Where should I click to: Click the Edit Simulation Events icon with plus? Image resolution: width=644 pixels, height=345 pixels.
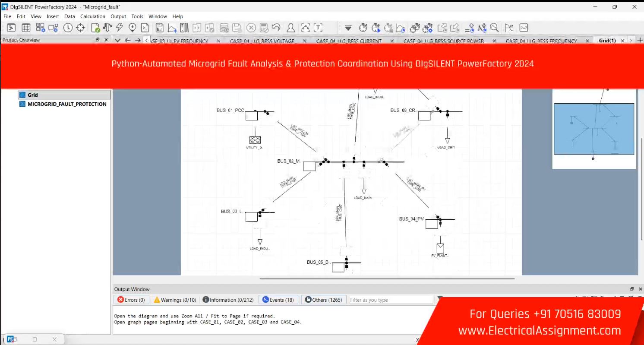coord(470,28)
